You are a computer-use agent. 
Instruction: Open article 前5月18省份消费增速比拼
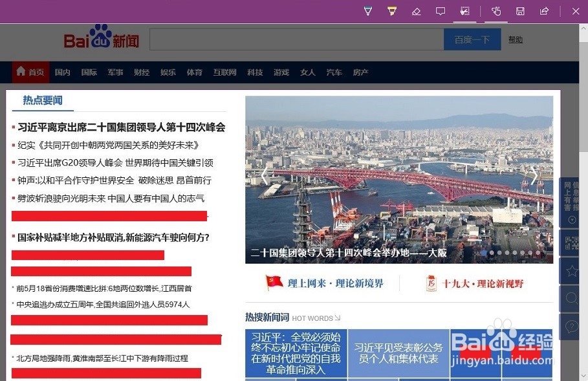pyautogui.click(x=104, y=288)
